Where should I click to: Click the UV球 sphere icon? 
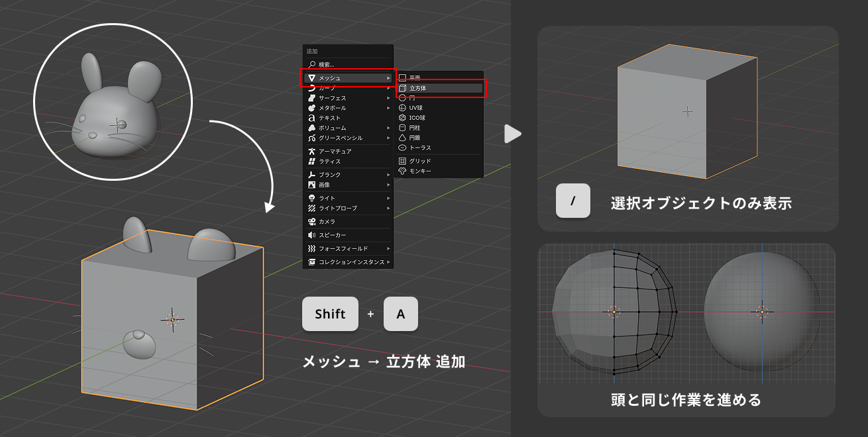(x=402, y=108)
